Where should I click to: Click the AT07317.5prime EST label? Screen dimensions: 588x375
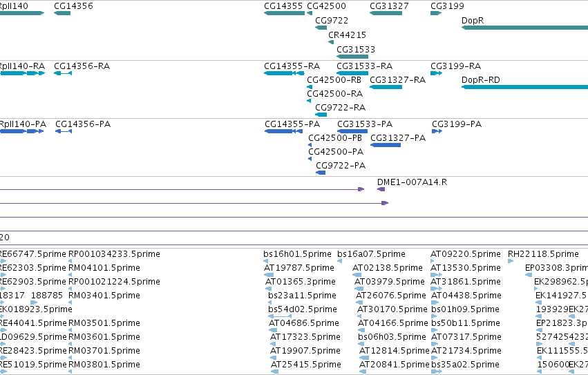[x=466, y=337]
